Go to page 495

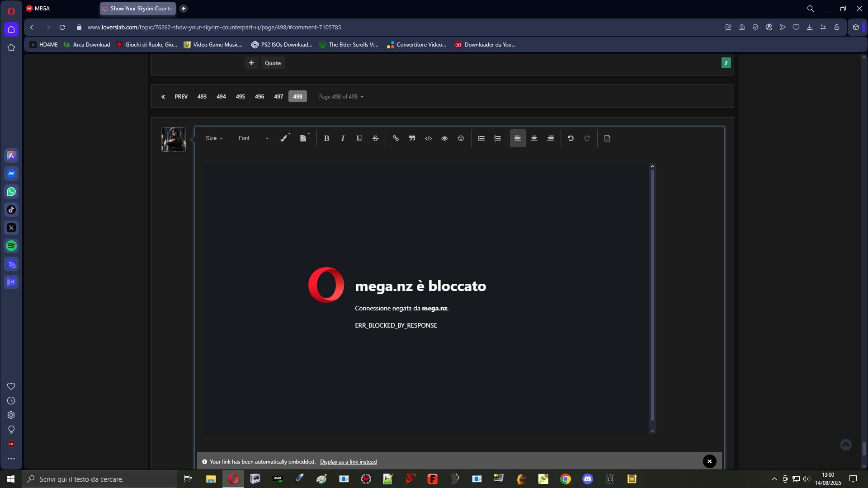[240, 97]
